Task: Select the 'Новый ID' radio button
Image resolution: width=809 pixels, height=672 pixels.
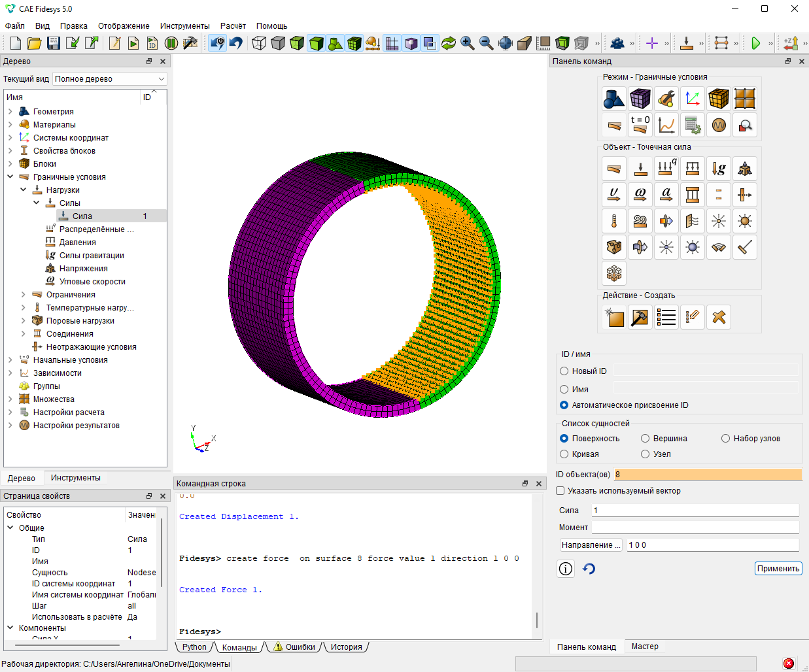Action: (x=564, y=371)
